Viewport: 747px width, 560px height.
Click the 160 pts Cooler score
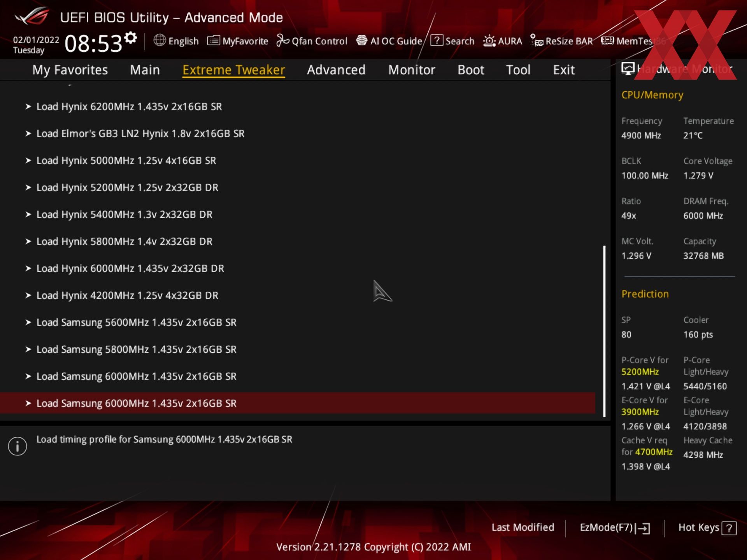tap(698, 335)
